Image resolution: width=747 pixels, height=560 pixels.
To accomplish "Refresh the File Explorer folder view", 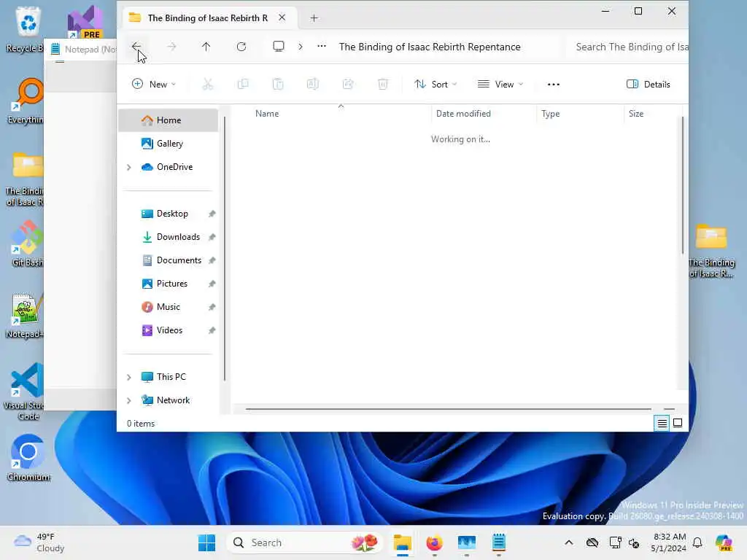I will pos(241,47).
